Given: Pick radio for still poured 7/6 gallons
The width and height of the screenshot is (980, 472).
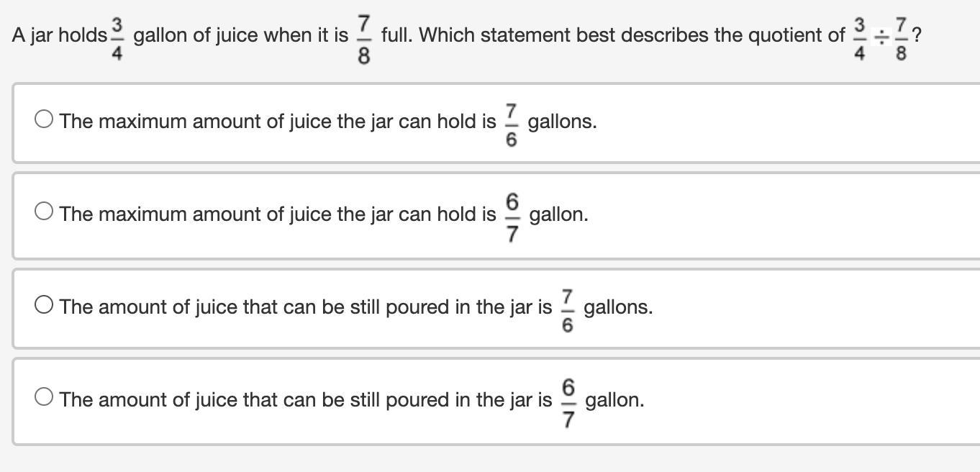Looking at the screenshot, I should pos(44,305).
